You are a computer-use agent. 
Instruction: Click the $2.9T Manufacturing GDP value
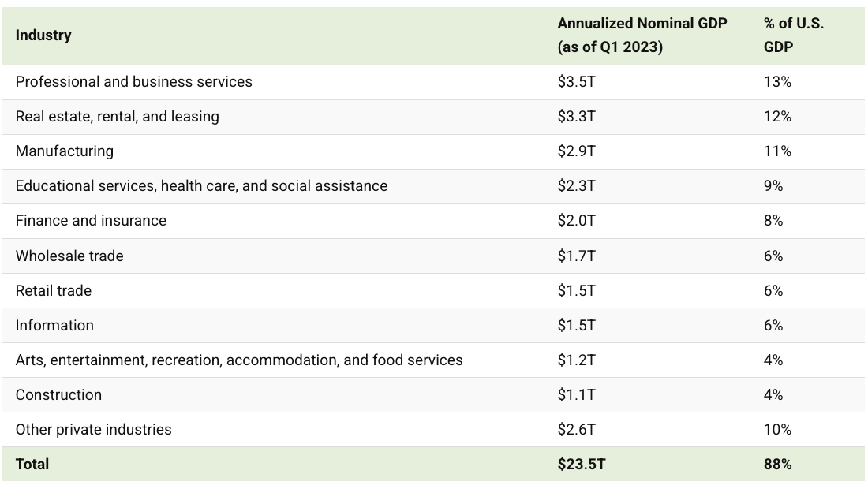(576, 151)
